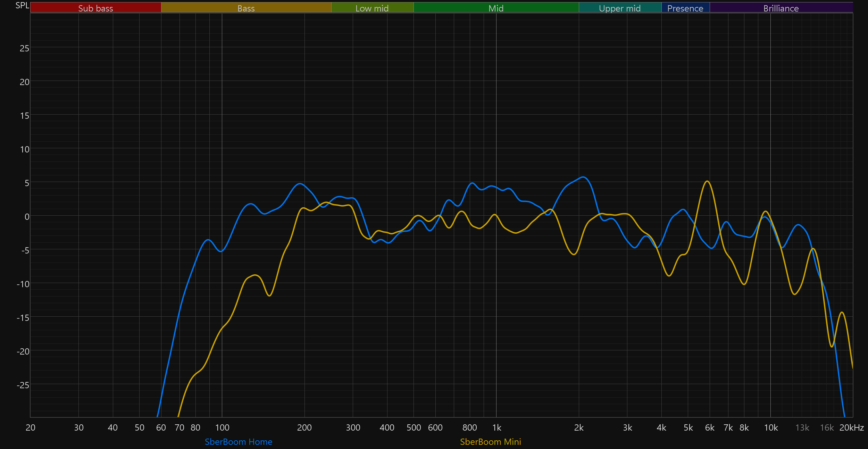Click the 10k frequency axis label

(x=771, y=427)
